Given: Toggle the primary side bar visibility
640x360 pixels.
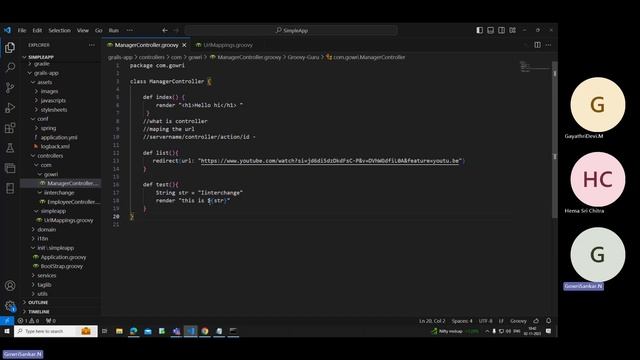Looking at the screenshot, I should coord(480,30).
